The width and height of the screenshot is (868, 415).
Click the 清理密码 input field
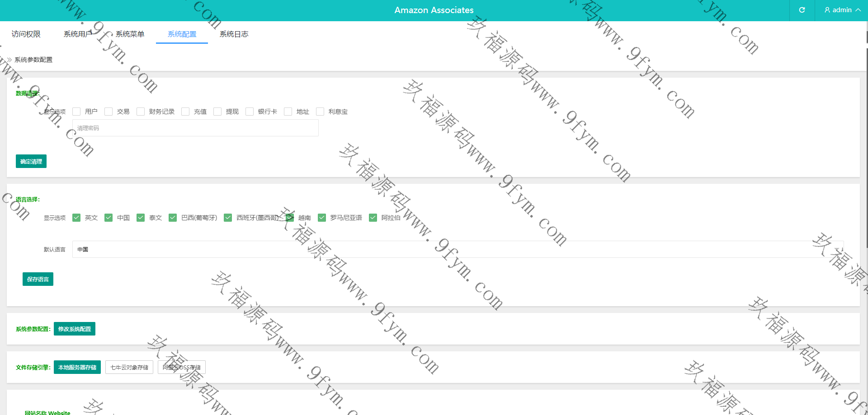[195, 128]
